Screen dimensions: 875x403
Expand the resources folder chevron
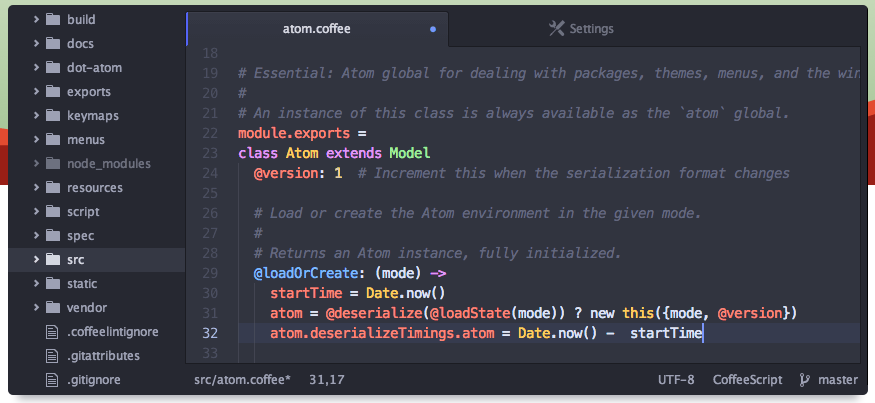36,188
